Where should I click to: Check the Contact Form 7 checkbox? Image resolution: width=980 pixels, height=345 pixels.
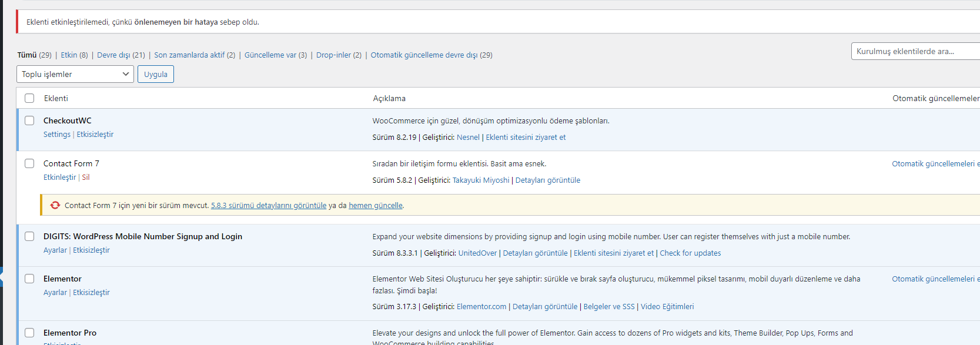tap(29, 163)
